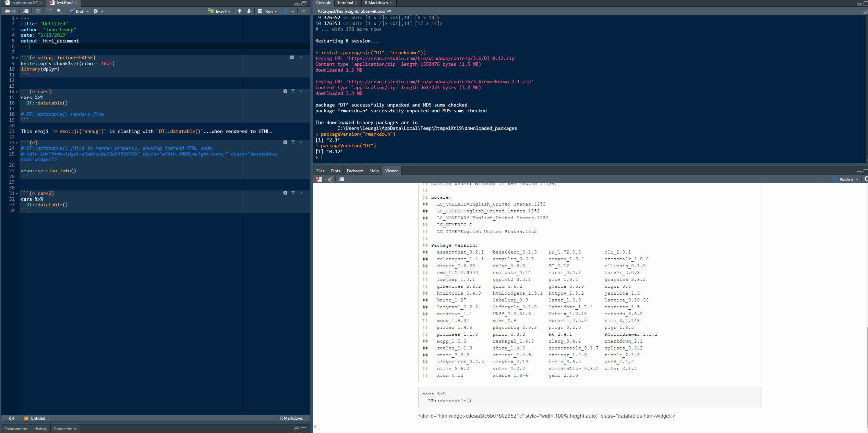The width and height of the screenshot is (868, 433).
Task: Go to next chunk (down arrow)
Action: [249, 11]
